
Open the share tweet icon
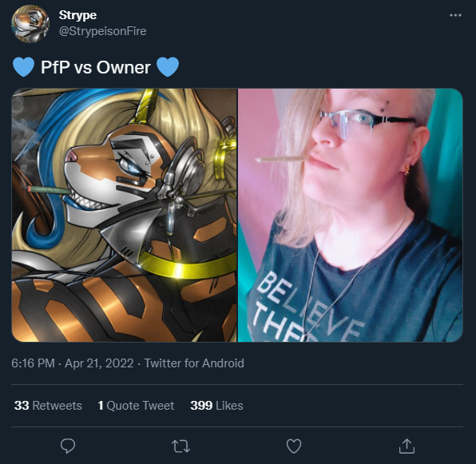[407, 446]
